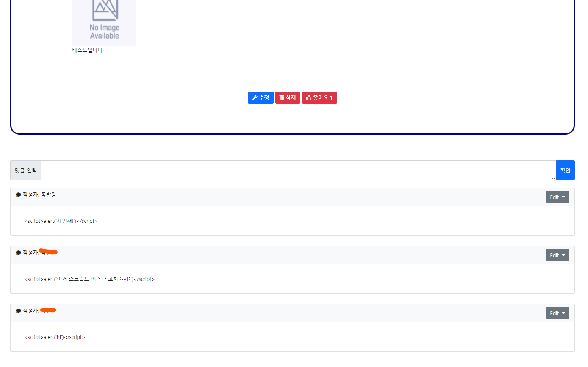Focus the 댓글 입력 comment text area
588x367 pixels.
[298, 170]
